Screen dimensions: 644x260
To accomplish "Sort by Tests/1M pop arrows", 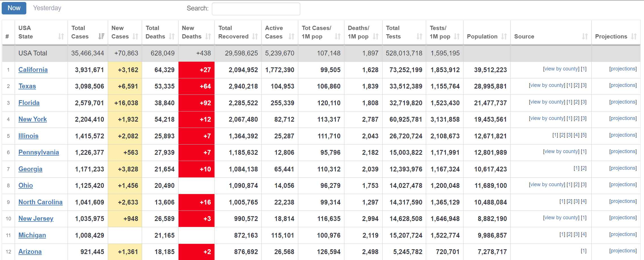I will pyautogui.click(x=457, y=36).
